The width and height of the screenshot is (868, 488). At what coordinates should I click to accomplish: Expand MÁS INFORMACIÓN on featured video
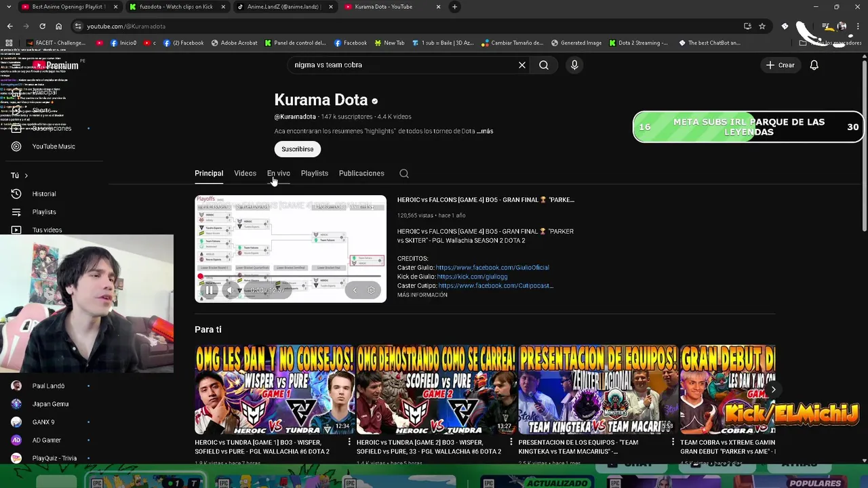(422, 295)
